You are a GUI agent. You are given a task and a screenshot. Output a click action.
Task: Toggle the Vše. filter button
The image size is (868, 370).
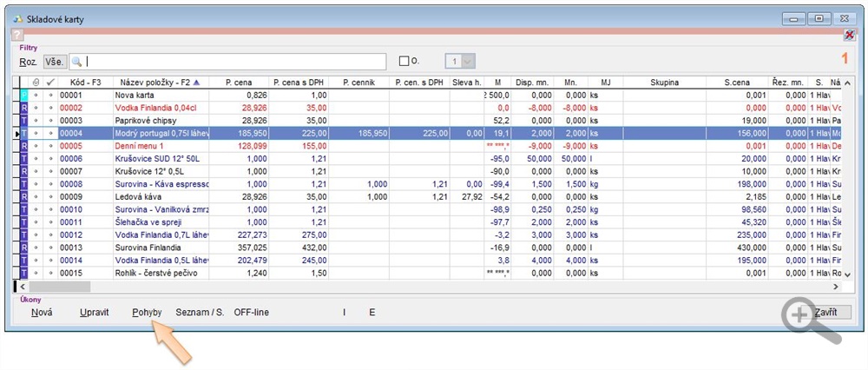pyautogui.click(x=56, y=62)
